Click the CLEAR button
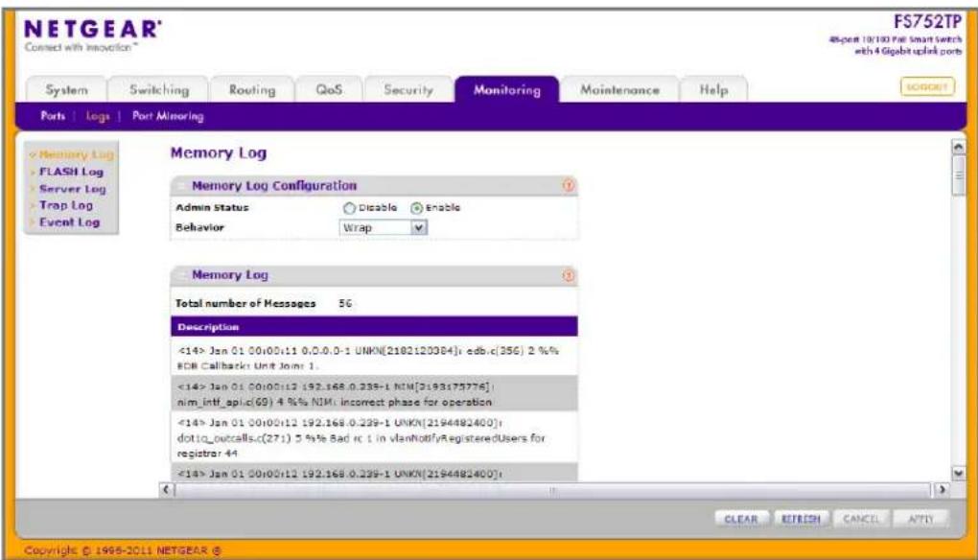The width and height of the screenshot is (978, 560). [741, 519]
